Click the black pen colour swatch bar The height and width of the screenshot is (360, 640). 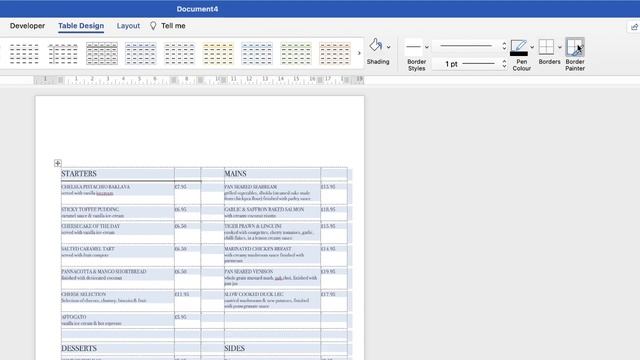(x=519, y=54)
